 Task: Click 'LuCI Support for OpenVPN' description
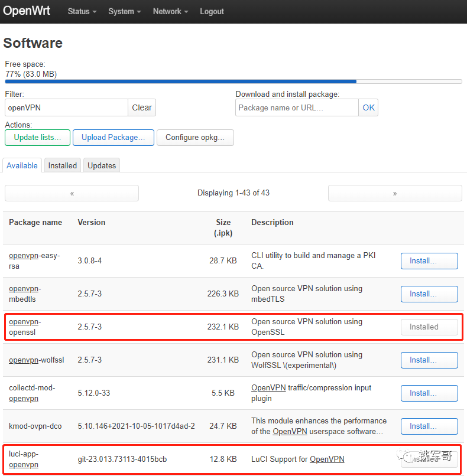(x=298, y=459)
